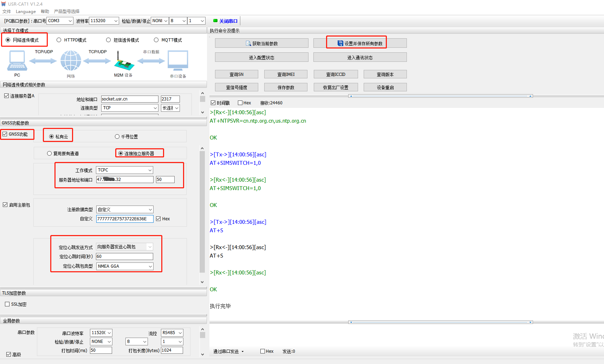Click the M2M device module icon
Image resolution: width=604 pixels, height=364 pixels.
[124, 62]
